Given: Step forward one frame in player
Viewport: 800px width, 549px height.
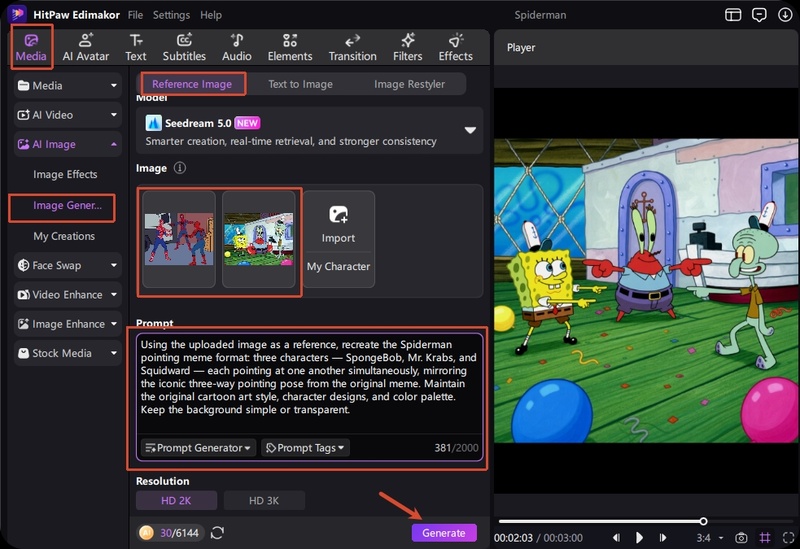Looking at the screenshot, I should [x=663, y=538].
